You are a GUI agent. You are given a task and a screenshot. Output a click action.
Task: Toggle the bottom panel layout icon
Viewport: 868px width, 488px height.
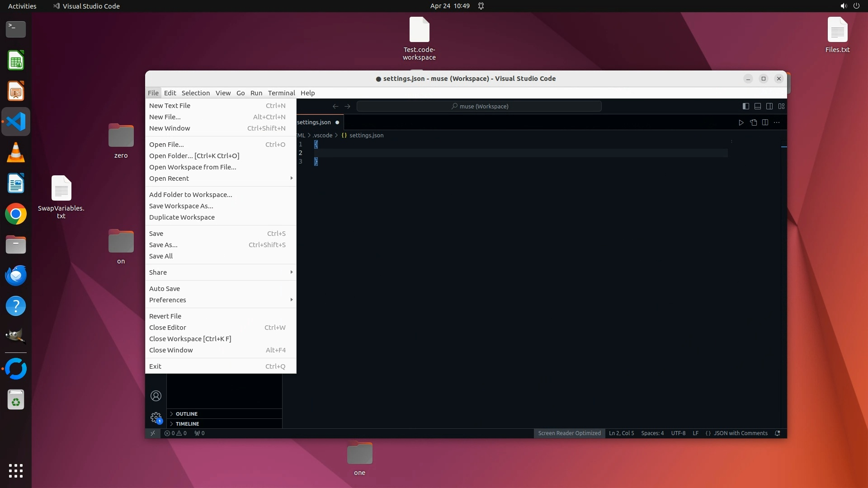tap(757, 106)
